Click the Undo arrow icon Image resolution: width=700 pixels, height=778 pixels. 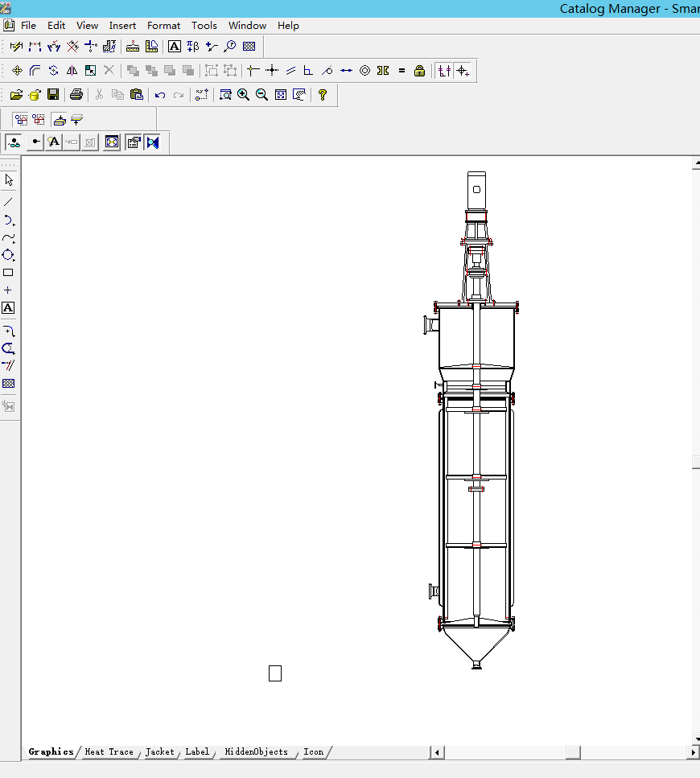[x=160, y=95]
